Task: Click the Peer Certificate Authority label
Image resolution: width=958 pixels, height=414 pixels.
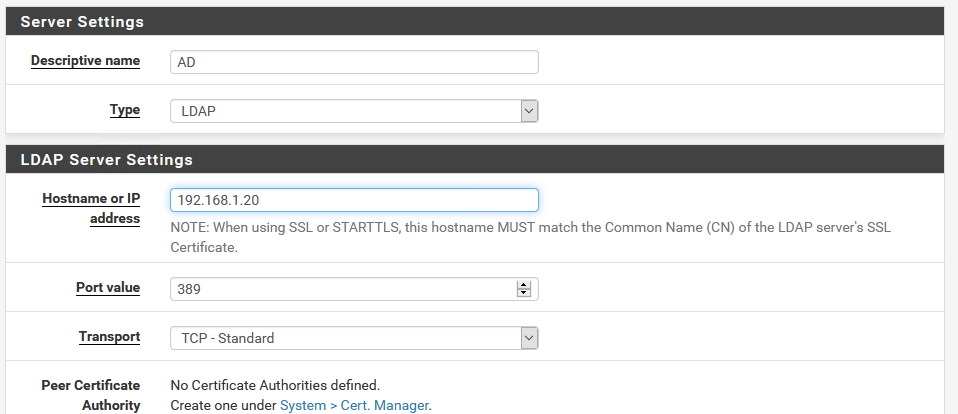Action: (x=91, y=395)
